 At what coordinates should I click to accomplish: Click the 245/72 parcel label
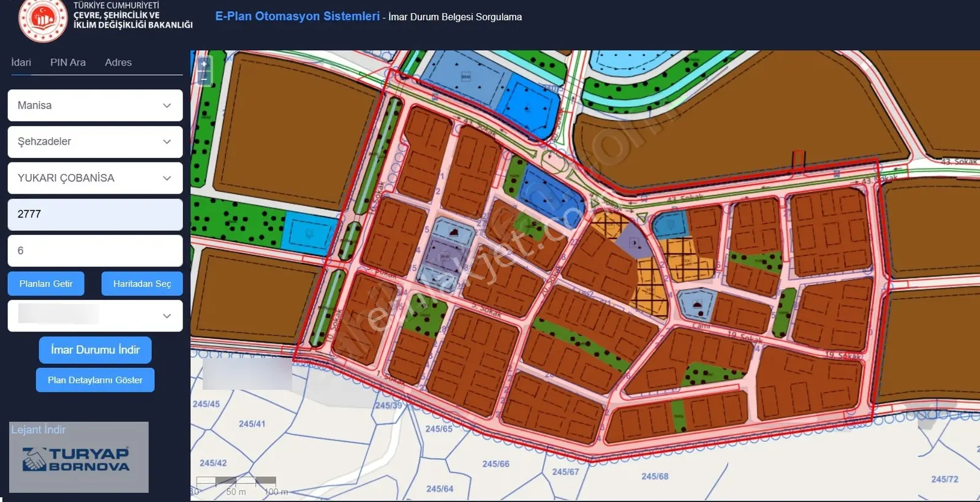[944, 479]
